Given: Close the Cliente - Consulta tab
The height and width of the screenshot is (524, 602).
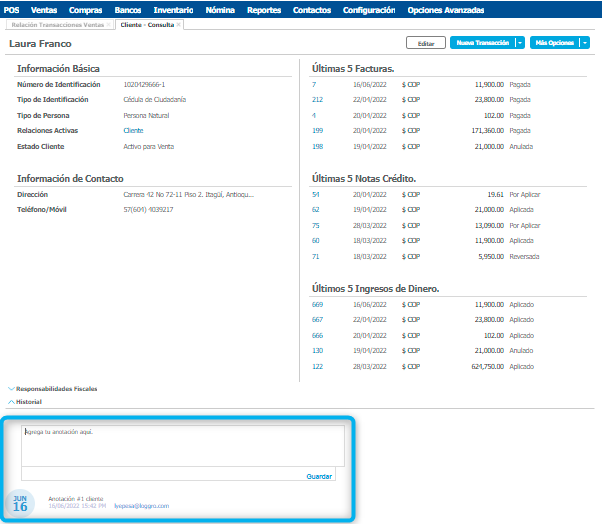Looking at the screenshot, I should pos(179,23).
